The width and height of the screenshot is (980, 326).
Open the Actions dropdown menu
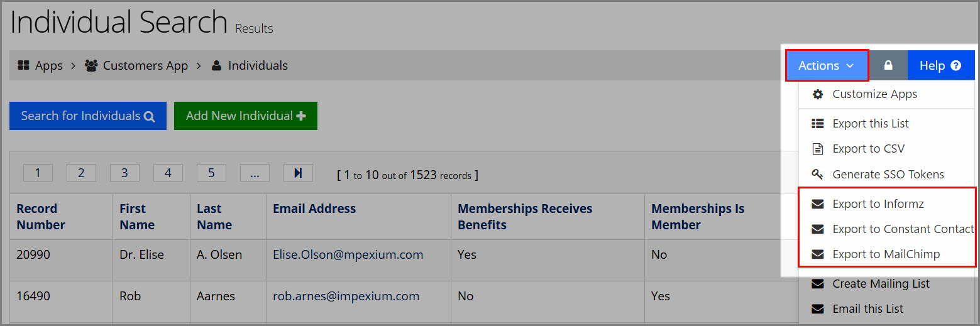(x=827, y=65)
